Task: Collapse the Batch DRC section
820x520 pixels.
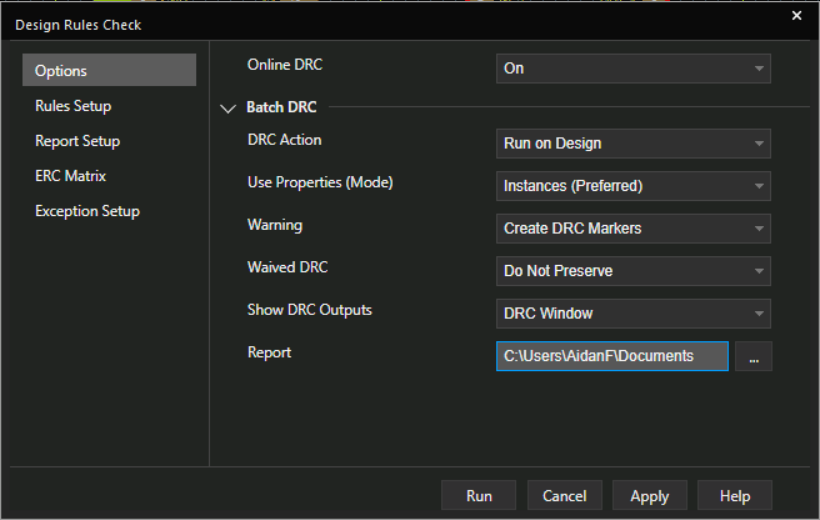Action: point(228,108)
